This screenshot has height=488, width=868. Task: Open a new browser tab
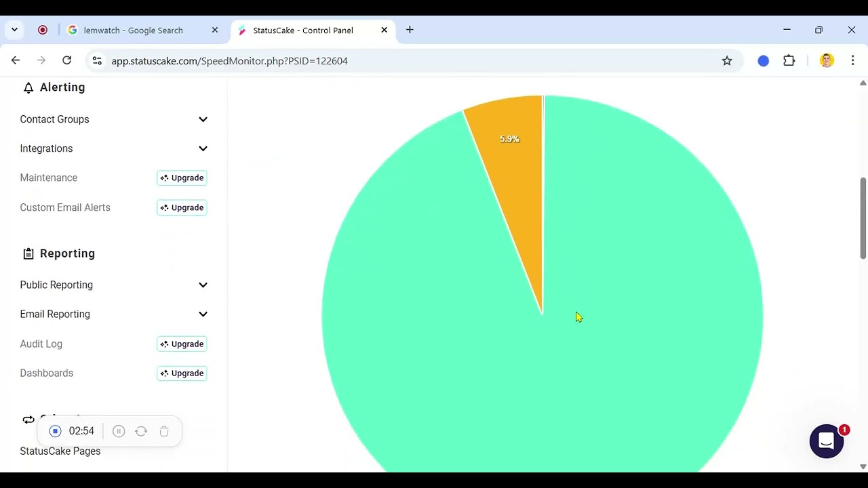point(410,30)
